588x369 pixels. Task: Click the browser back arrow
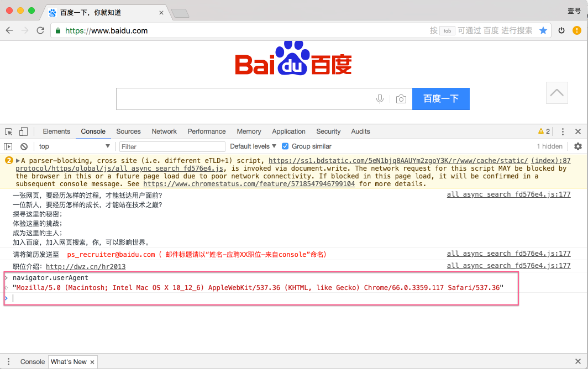click(9, 30)
